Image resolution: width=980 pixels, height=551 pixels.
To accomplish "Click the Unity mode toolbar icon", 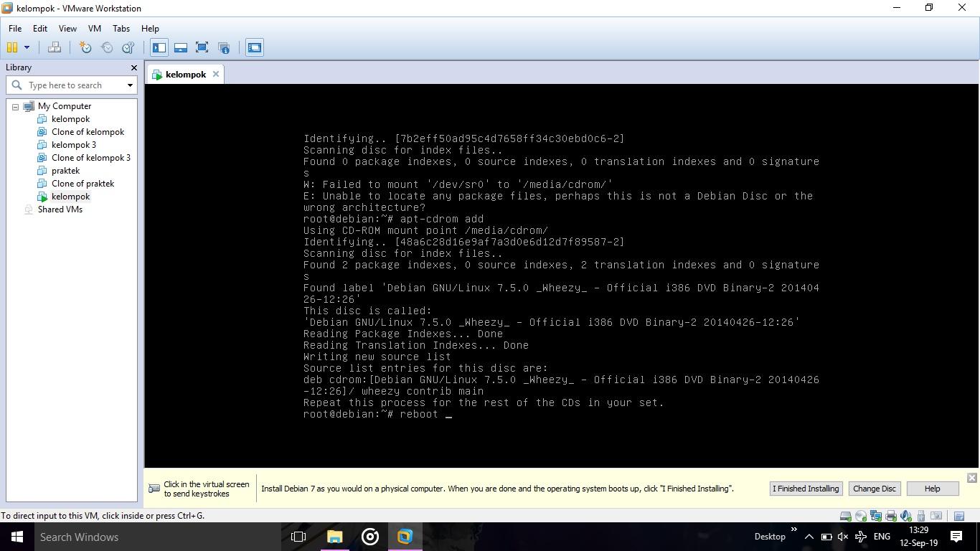I will click(x=224, y=47).
